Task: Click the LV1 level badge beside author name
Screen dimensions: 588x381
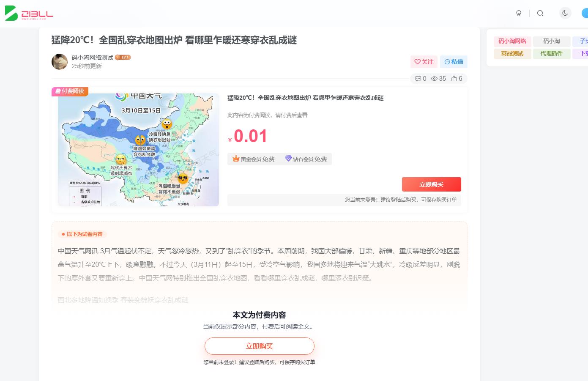Action: [x=123, y=57]
